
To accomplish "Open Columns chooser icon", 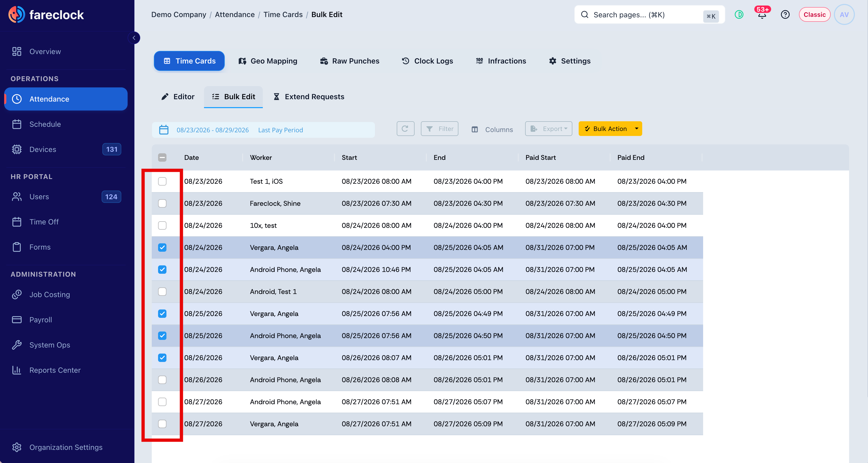I will (x=474, y=129).
